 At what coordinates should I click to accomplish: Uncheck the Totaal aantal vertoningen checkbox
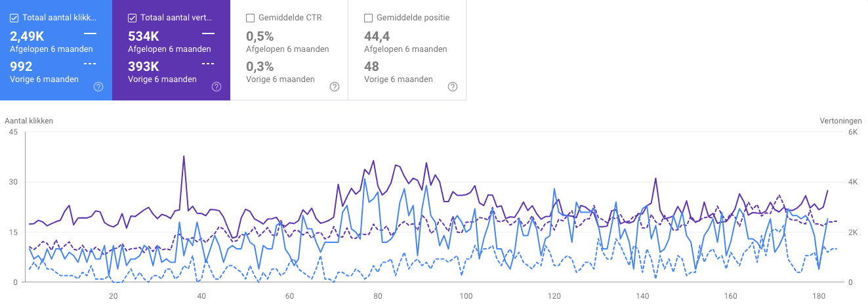[132, 18]
